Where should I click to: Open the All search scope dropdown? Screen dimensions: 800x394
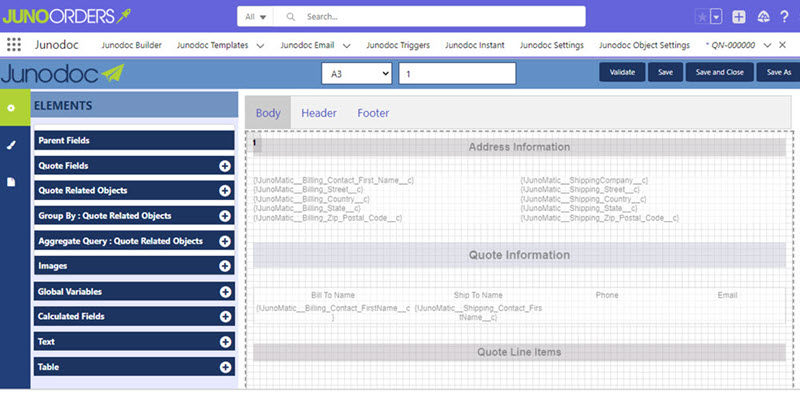256,17
